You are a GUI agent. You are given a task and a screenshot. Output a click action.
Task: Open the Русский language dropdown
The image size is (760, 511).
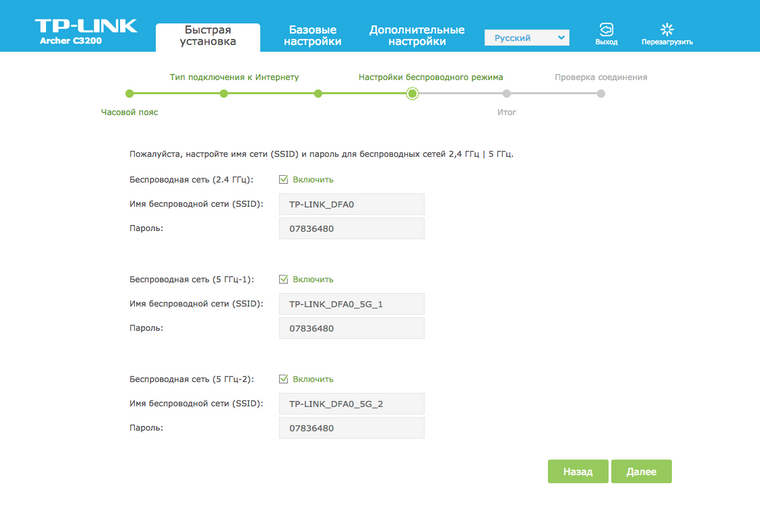[526, 38]
